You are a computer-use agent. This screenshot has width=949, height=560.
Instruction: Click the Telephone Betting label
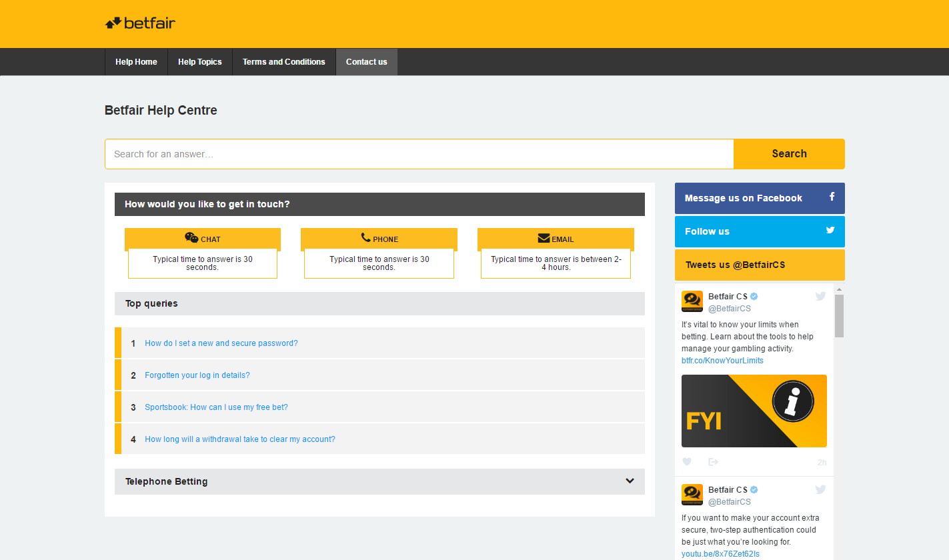coord(166,481)
